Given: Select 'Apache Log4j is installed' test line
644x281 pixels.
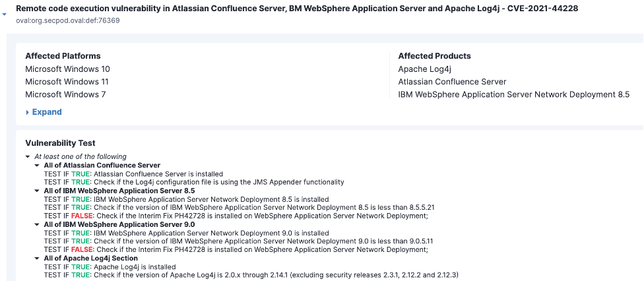Looking at the screenshot, I should pyautogui.click(x=110, y=266).
